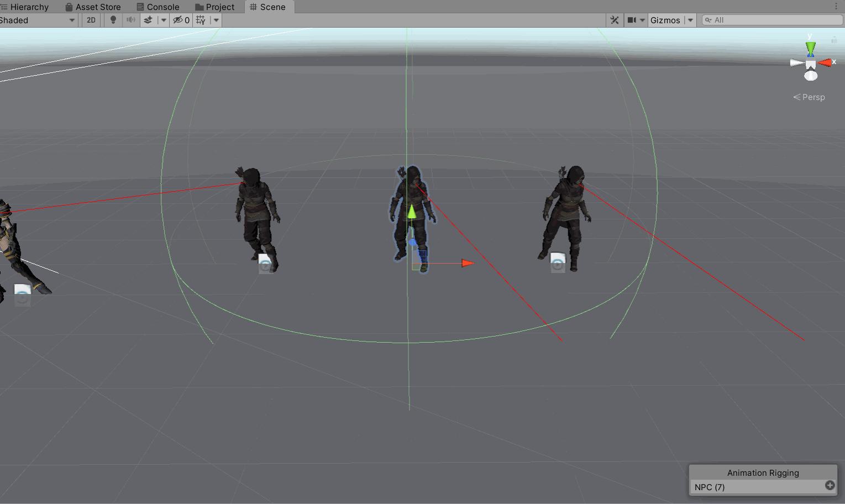This screenshot has width=845, height=504.
Task: Toggle scene effects with the layers-star icon
Action: point(148,20)
